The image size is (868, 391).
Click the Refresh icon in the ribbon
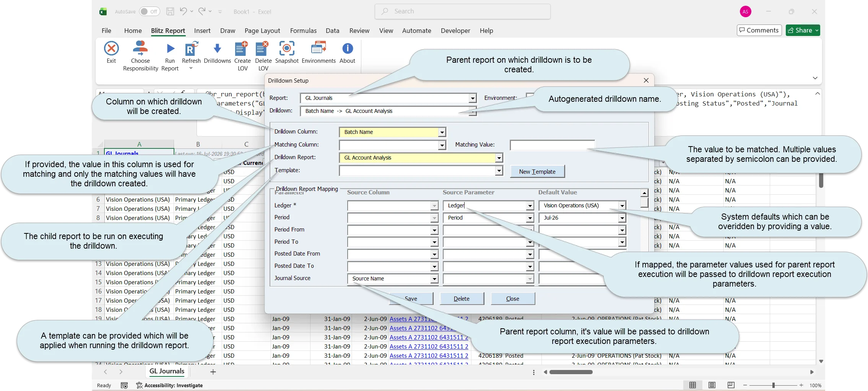[191, 49]
